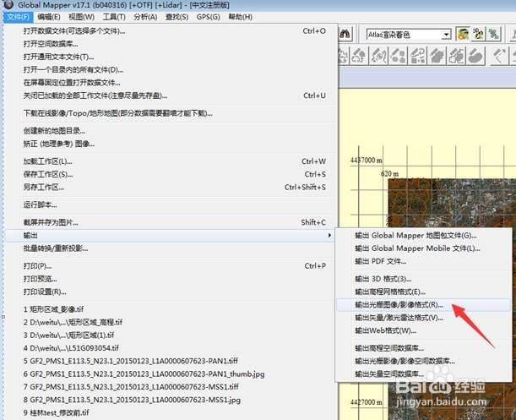Click the grayed pencil-with-curved-arrow digitizer icon
The width and height of the screenshot is (516, 420).
417,56
